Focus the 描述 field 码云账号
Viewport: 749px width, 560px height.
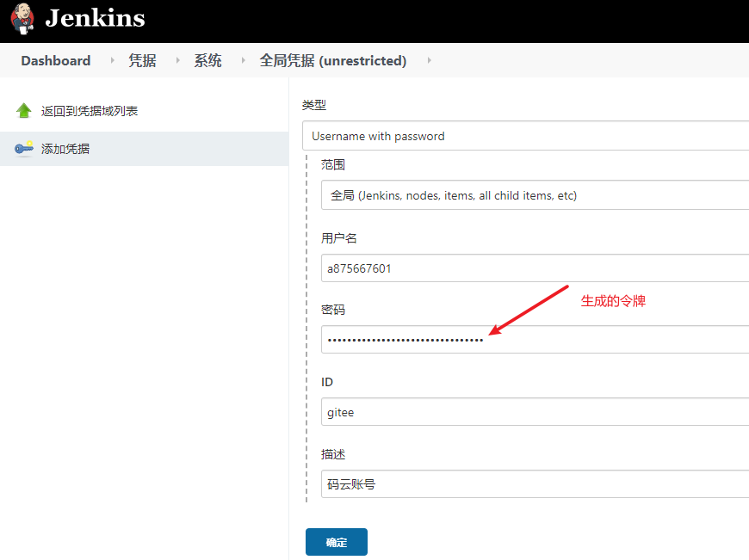pyautogui.click(x=535, y=484)
